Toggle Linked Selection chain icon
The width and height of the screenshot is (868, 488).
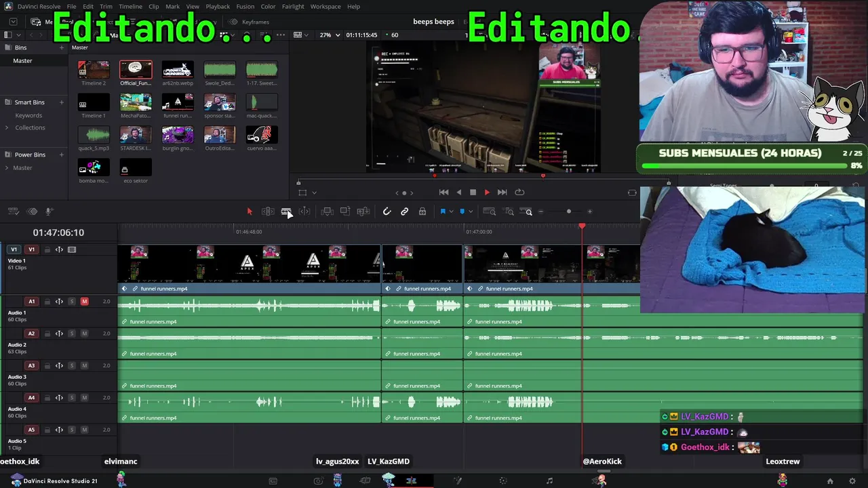click(x=405, y=211)
